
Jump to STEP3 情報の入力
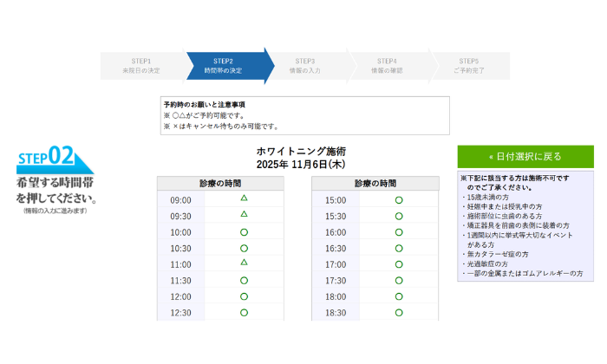tap(305, 66)
